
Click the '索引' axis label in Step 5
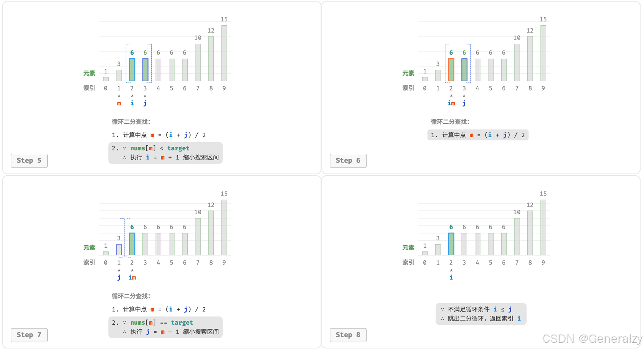(x=89, y=88)
